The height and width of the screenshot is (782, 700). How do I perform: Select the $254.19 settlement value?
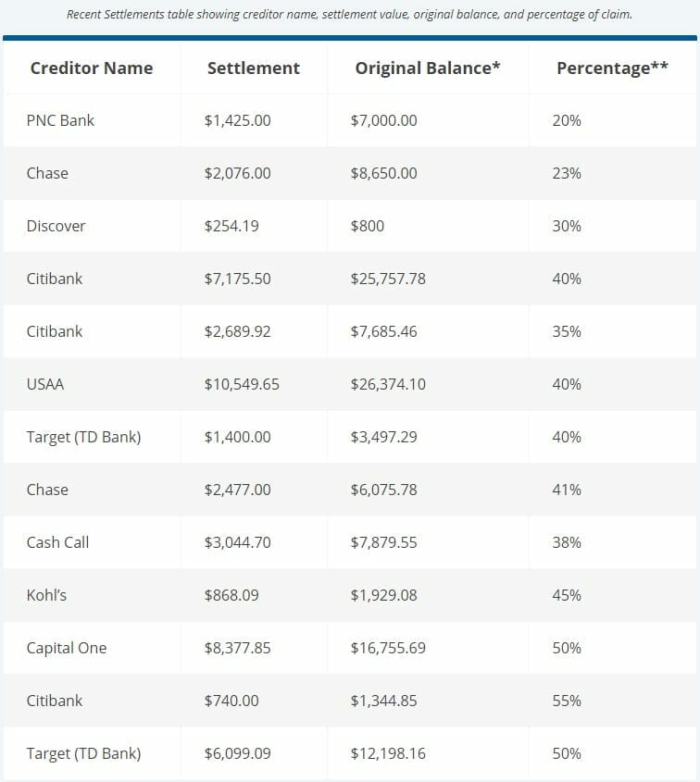[232, 226]
